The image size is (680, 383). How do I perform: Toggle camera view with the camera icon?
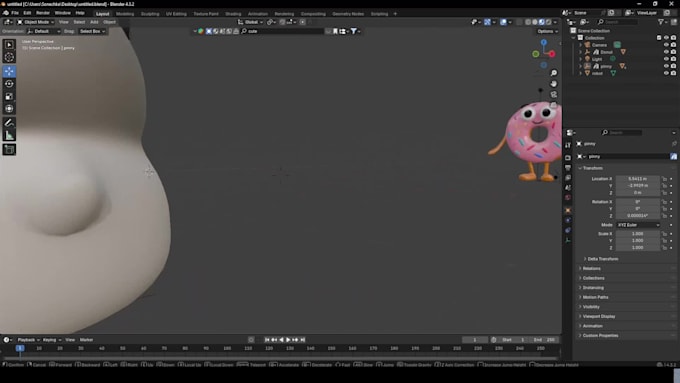[554, 95]
